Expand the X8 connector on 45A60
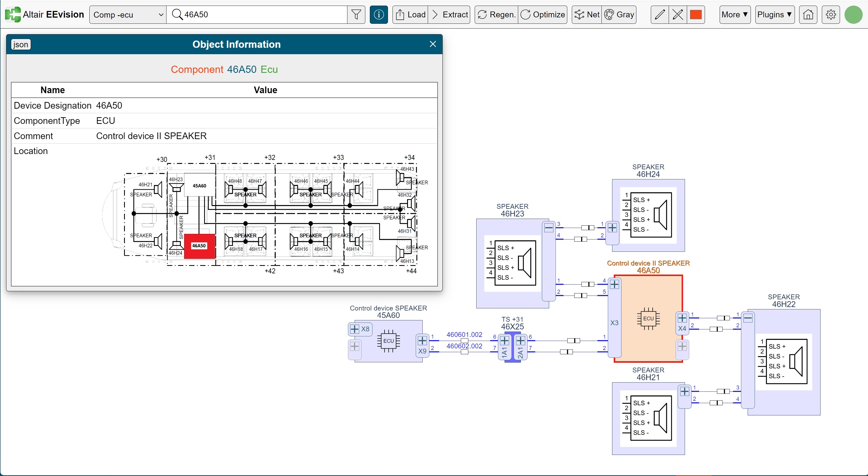 [x=354, y=329]
